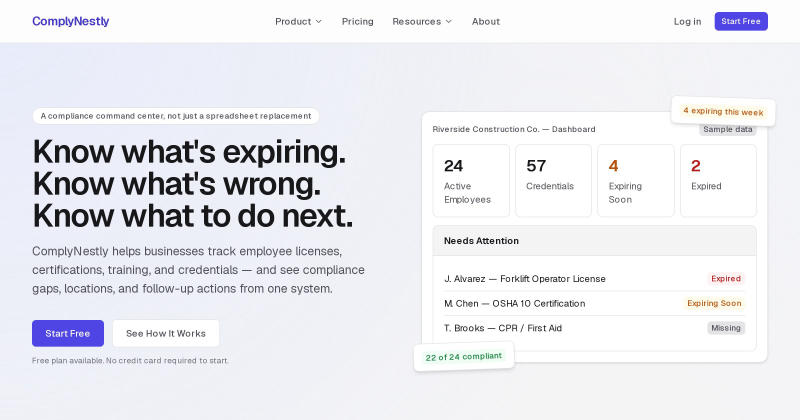
Task: Click the 4 expiring this week tag
Action: click(x=723, y=111)
